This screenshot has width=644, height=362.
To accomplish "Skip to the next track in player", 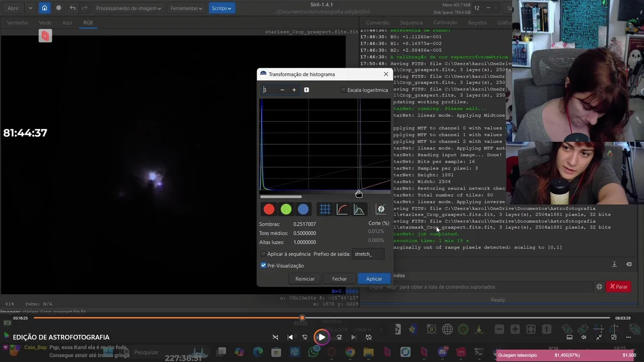I will pyautogui.click(x=354, y=337).
